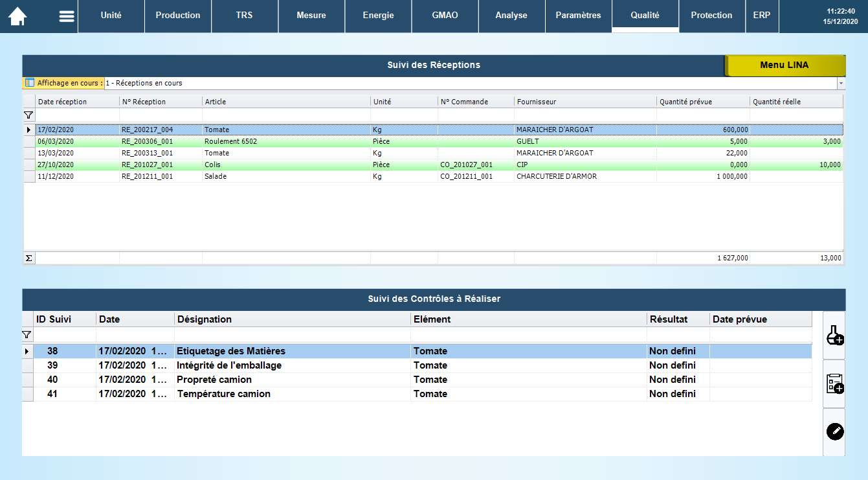Click the receptions grid filter funnel icon

pos(28,115)
